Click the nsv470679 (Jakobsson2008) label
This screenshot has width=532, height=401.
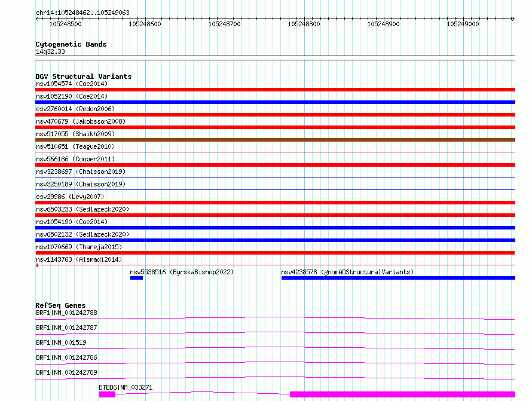coord(81,121)
